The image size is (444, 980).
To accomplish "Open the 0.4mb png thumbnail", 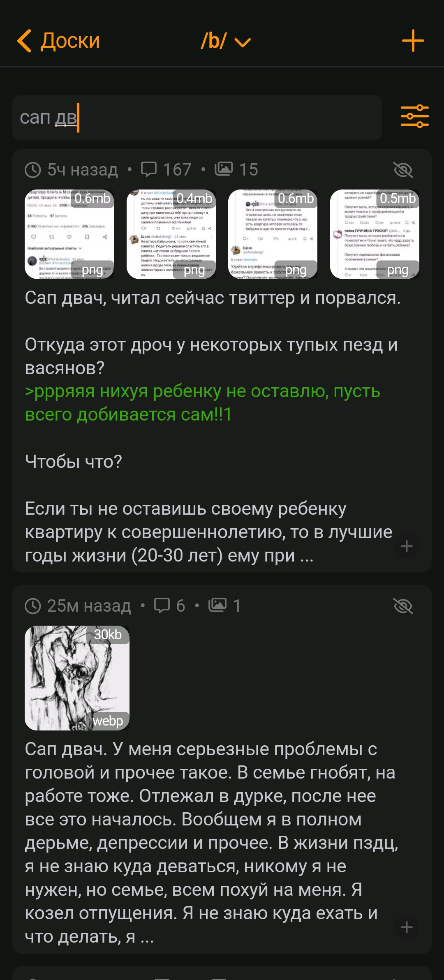I will 171,234.
